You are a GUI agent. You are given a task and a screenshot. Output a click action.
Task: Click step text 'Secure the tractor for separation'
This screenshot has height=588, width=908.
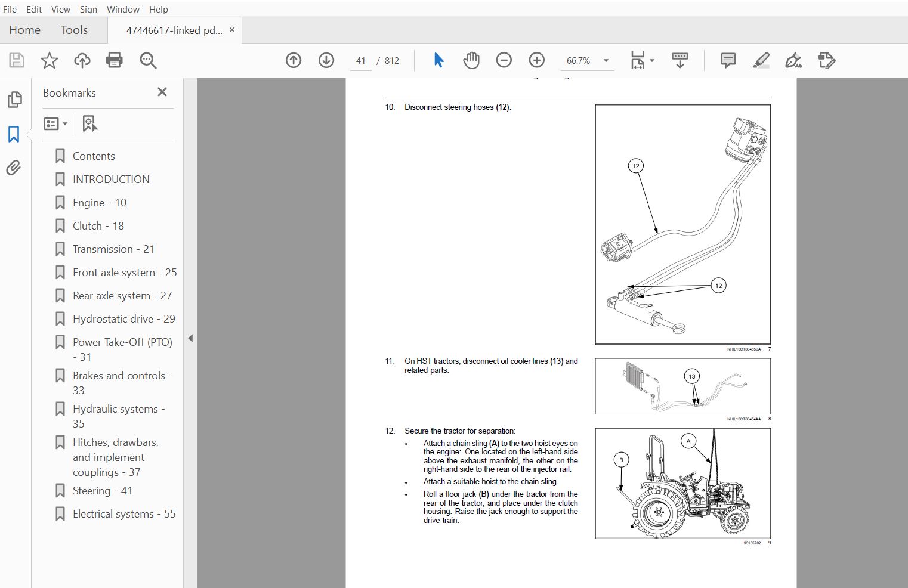460,431
